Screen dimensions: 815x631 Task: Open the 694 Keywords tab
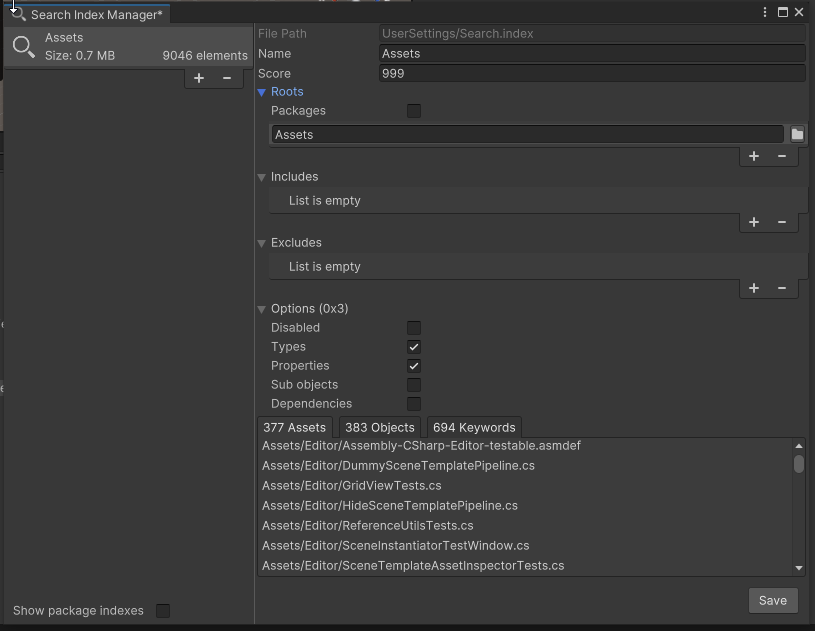(x=474, y=427)
